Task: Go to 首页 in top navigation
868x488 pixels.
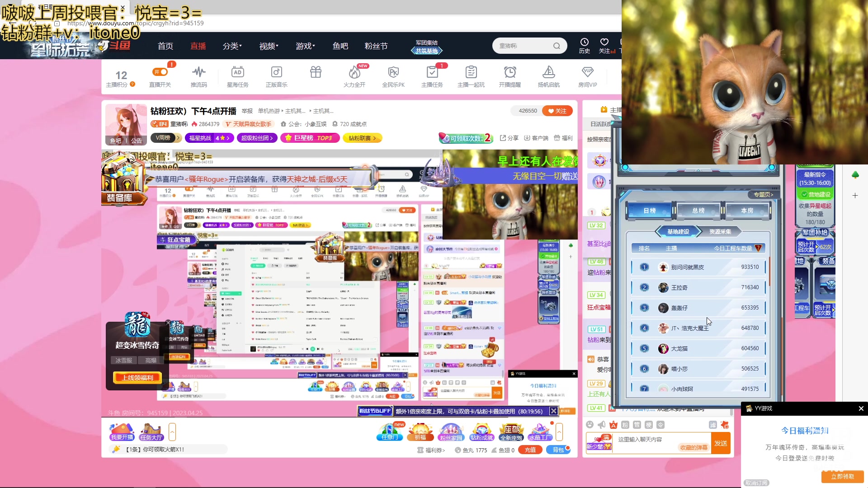Action: (165, 46)
